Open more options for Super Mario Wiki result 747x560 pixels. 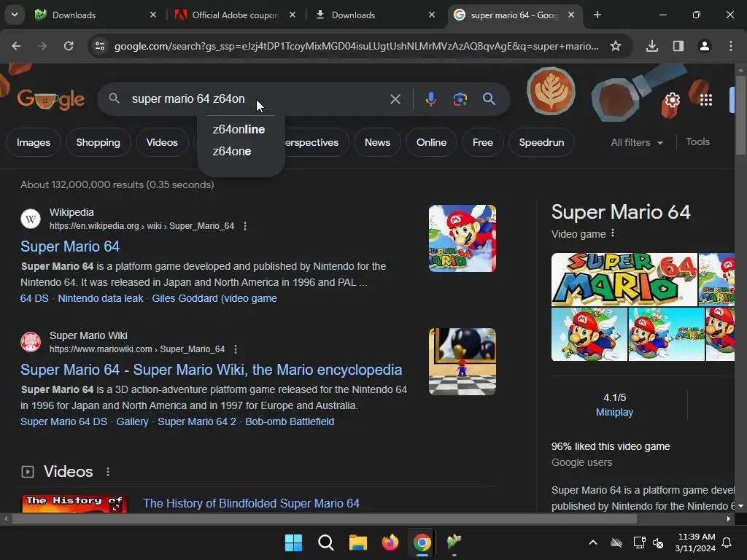tap(236, 349)
